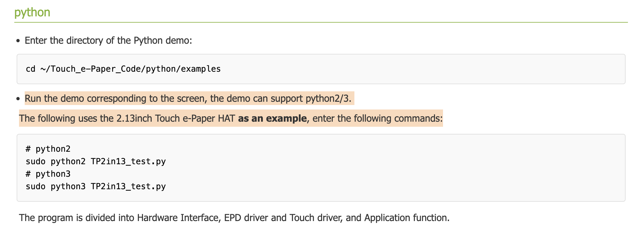Viewport: 644px width, 238px height.
Task: Click the bullet before "Enter the directory"
Action: click(x=18, y=41)
